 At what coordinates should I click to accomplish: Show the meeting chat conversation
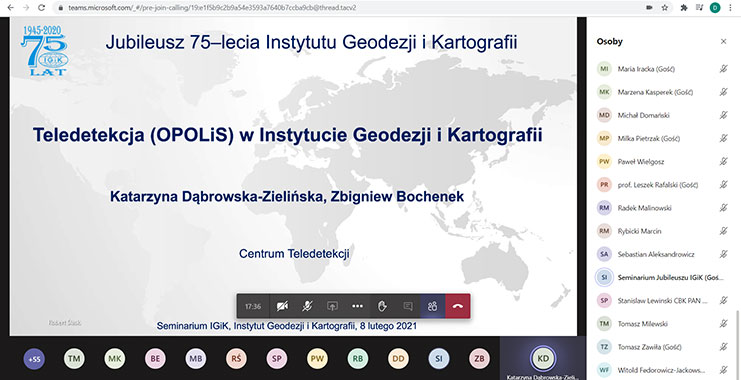point(407,306)
